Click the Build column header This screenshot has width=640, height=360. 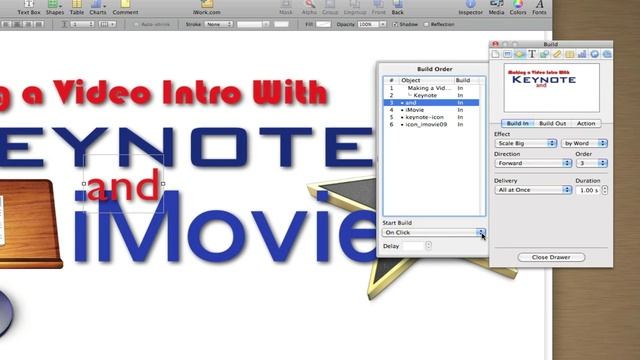[x=467, y=80]
